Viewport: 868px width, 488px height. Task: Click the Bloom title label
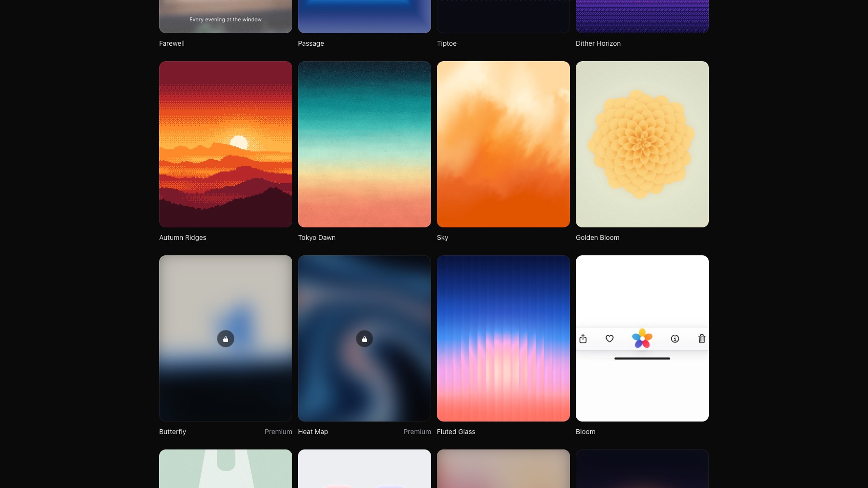pyautogui.click(x=585, y=432)
